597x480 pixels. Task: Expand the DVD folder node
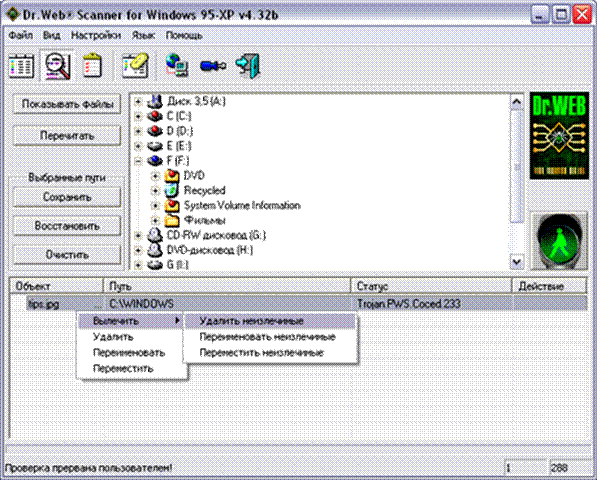click(x=155, y=176)
